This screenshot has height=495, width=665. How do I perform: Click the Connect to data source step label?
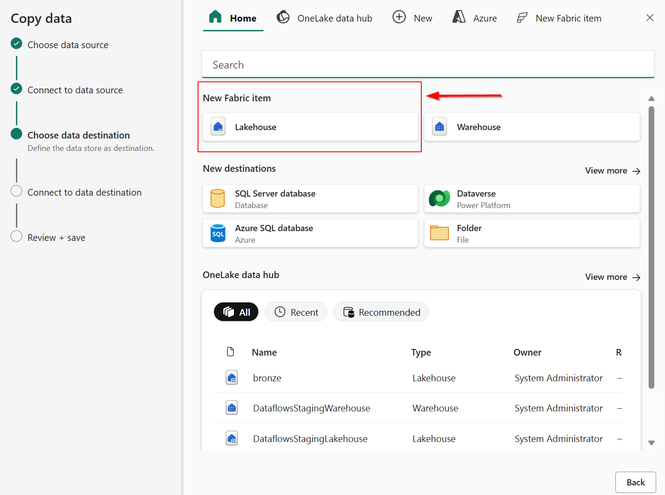pyautogui.click(x=75, y=90)
